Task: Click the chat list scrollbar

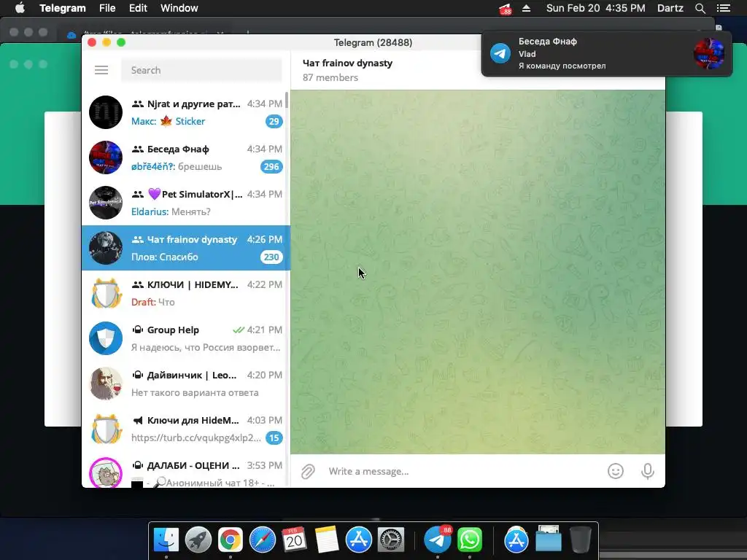Action: click(287, 100)
